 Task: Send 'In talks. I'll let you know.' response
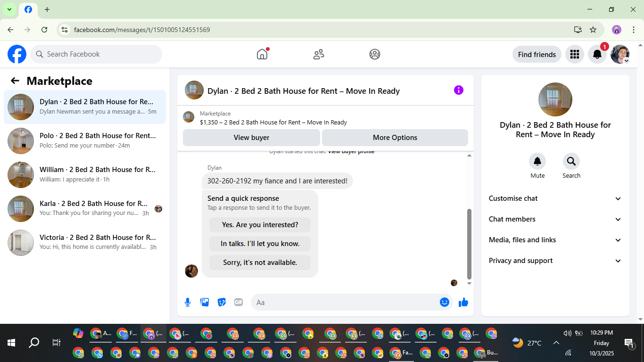(260, 244)
